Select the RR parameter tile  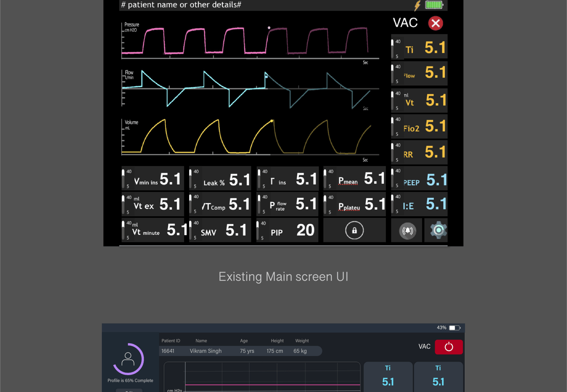(419, 152)
